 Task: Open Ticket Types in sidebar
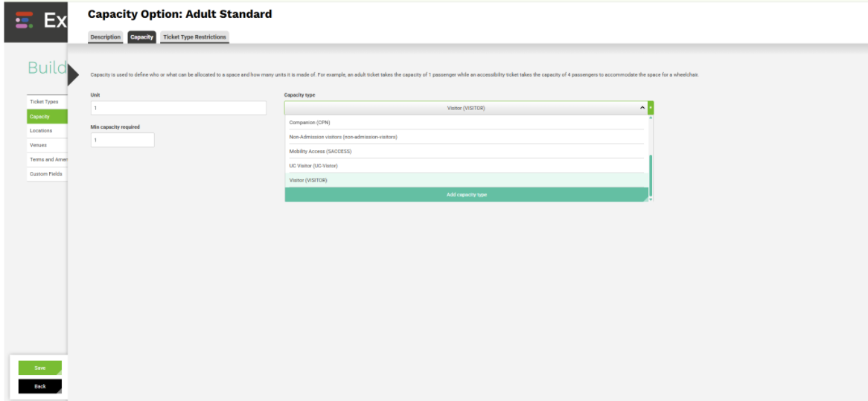click(47, 102)
